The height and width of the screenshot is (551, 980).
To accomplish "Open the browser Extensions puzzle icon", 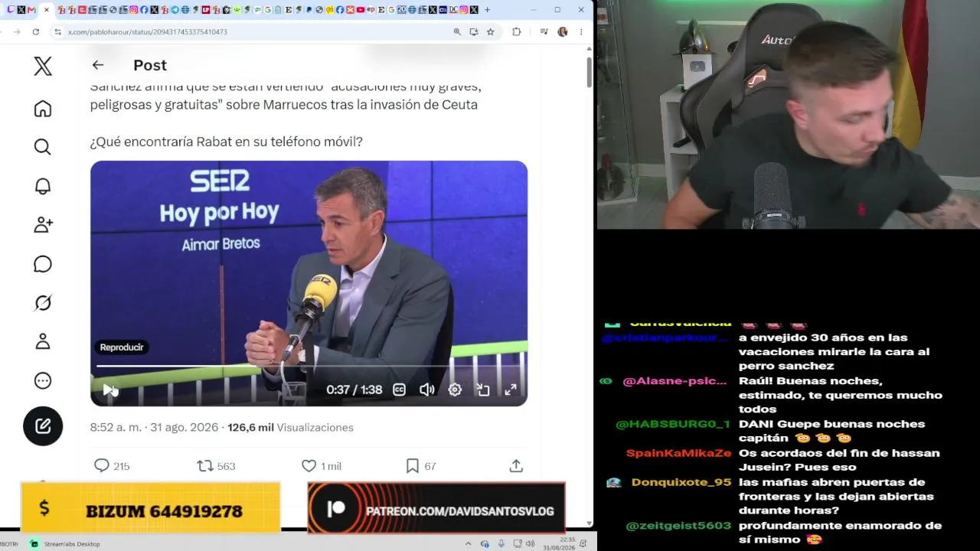I will pyautogui.click(x=516, y=31).
